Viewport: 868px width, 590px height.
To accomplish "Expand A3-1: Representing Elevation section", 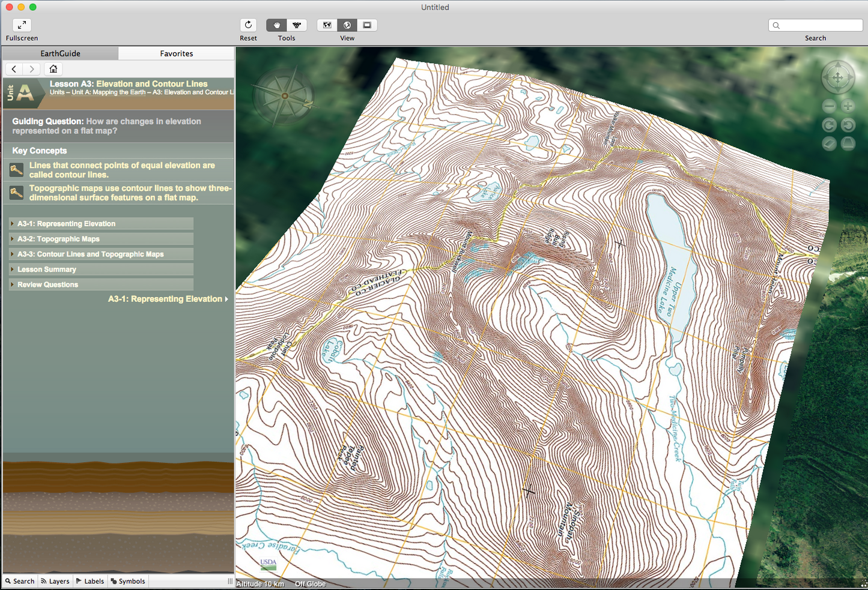I will (x=66, y=224).
